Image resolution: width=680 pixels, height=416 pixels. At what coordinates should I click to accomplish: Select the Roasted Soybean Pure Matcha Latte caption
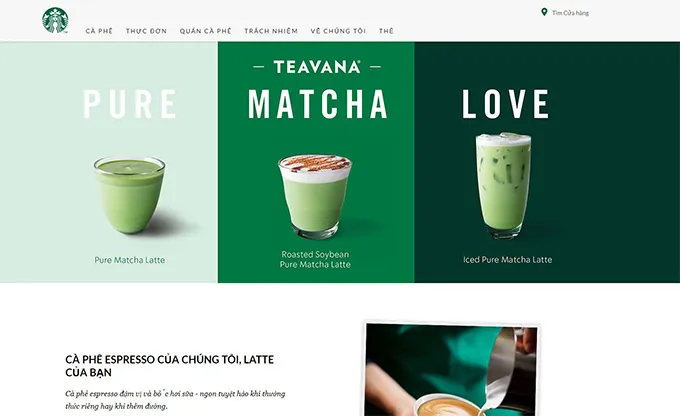315,259
